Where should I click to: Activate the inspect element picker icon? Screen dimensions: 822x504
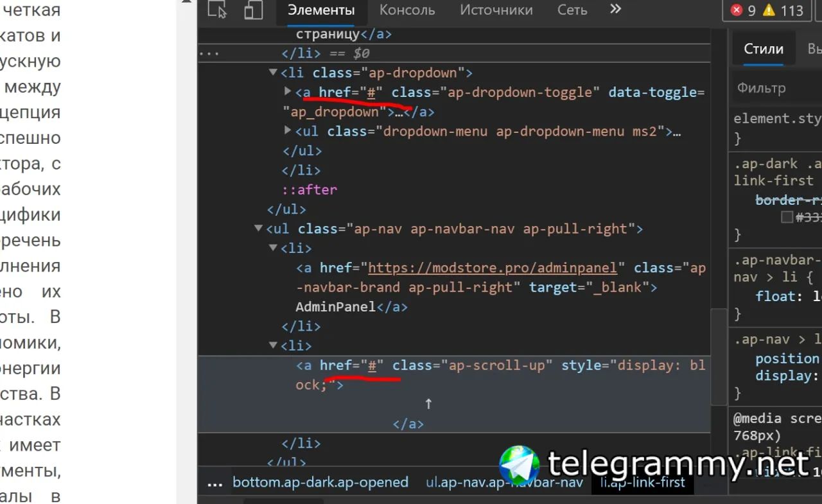point(218,10)
